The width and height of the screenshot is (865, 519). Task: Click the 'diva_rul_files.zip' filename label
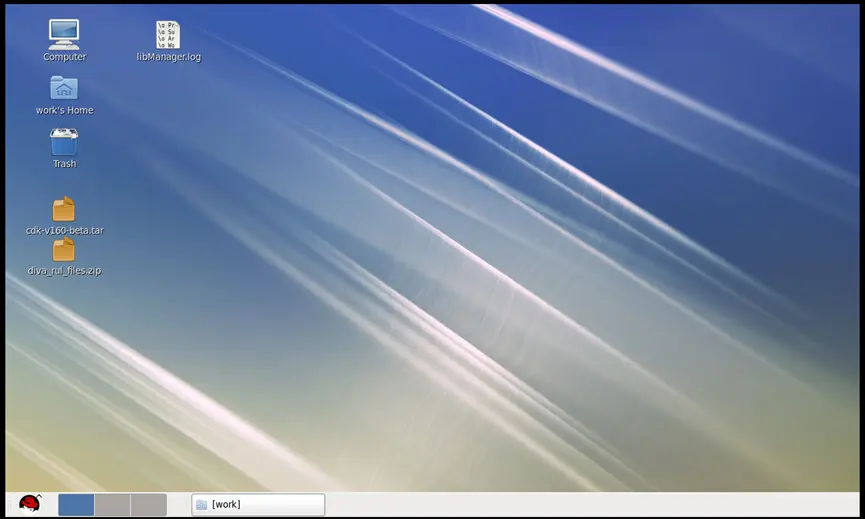[x=65, y=270]
